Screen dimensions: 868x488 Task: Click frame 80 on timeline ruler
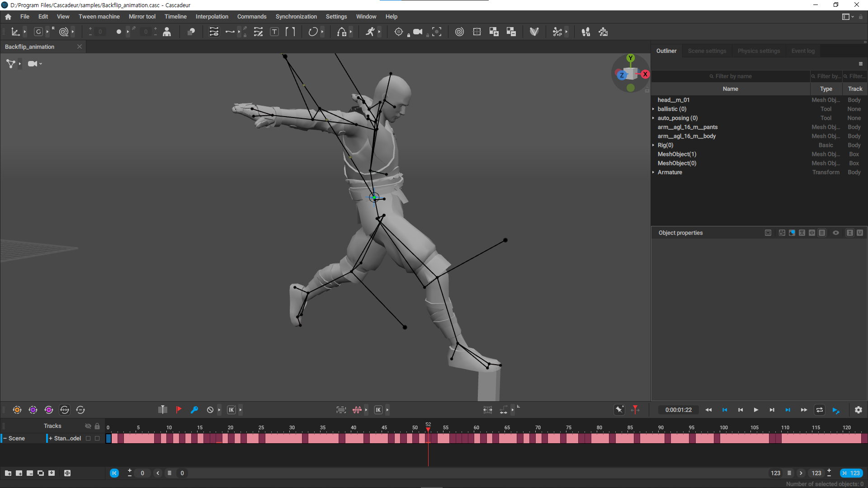(x=599, y=427)
